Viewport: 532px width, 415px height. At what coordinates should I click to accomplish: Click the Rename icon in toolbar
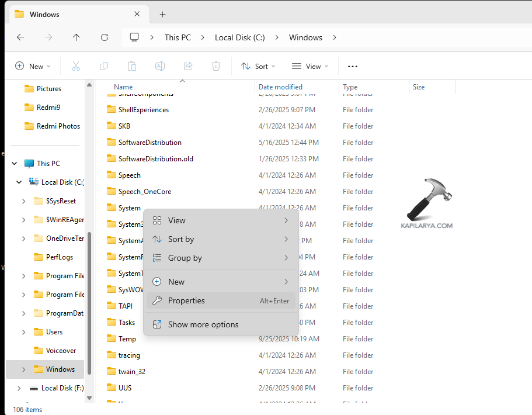(x=160, y=67)
